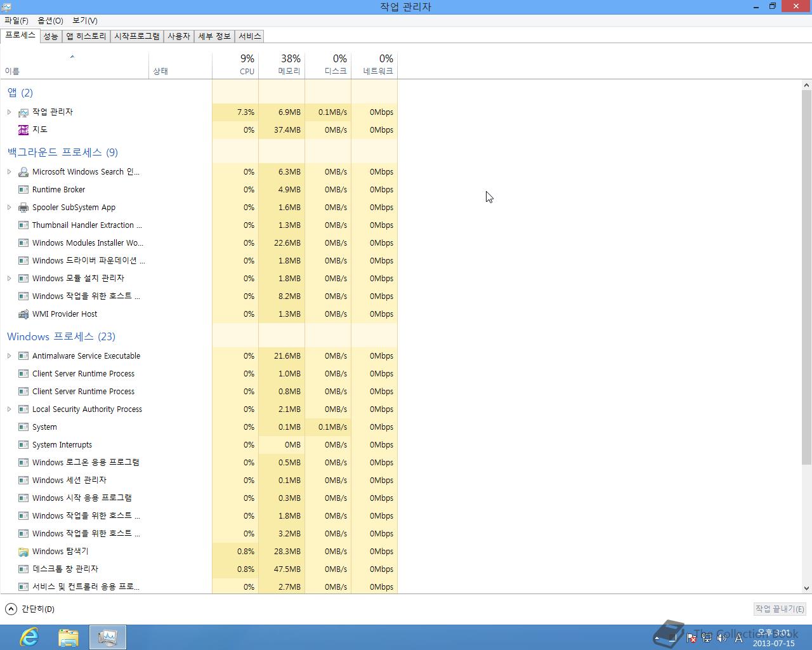The height and width of the screenshot is (650, 812).
Task: Click the Windows 프로세스 (23) group header
Action: tap(61, 336)
